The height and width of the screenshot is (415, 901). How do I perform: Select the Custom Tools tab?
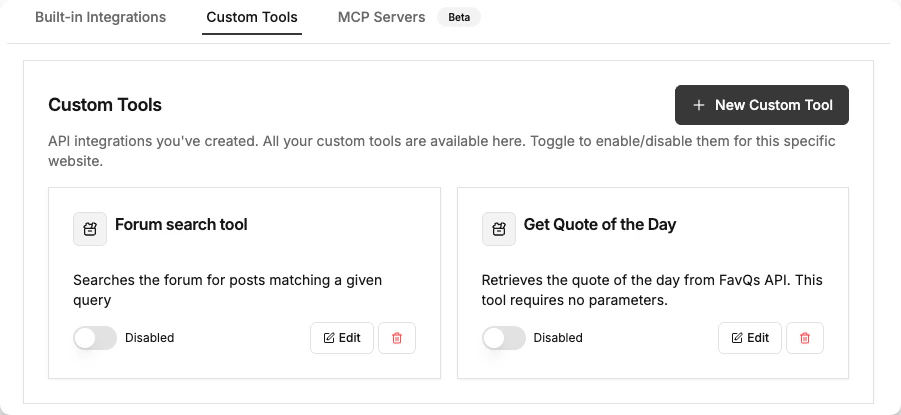252,17
